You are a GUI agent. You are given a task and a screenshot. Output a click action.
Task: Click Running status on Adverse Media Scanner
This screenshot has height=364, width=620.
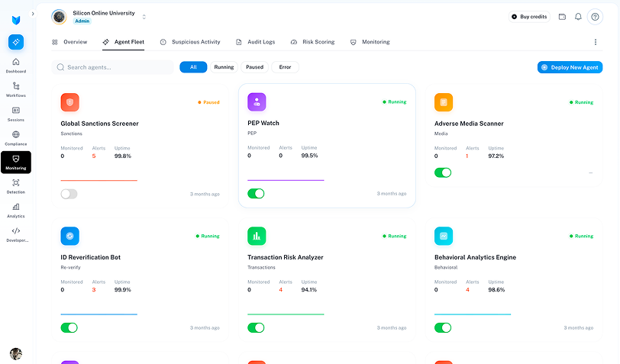(582, 102)
